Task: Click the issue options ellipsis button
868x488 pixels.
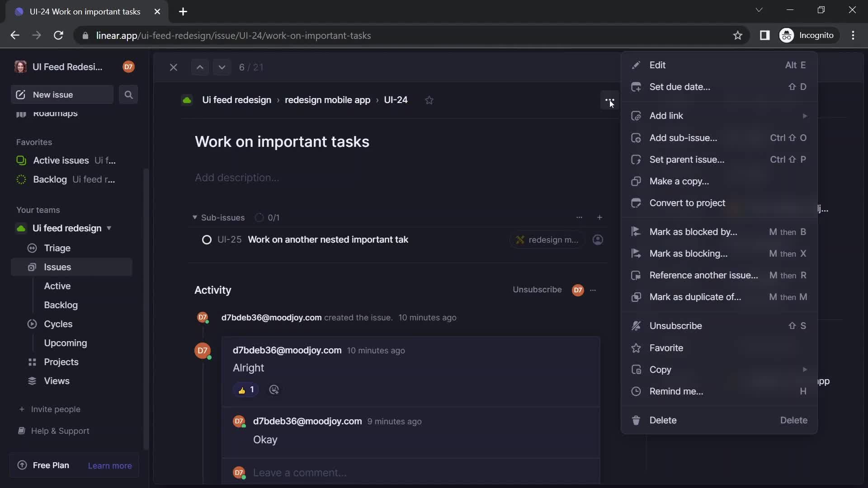Action: (609, 100)
